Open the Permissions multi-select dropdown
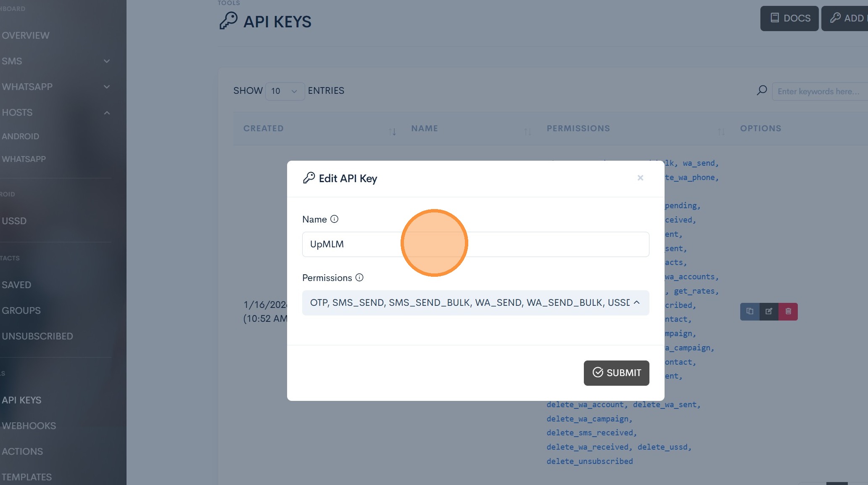868x485 pixels. [475, 303]
